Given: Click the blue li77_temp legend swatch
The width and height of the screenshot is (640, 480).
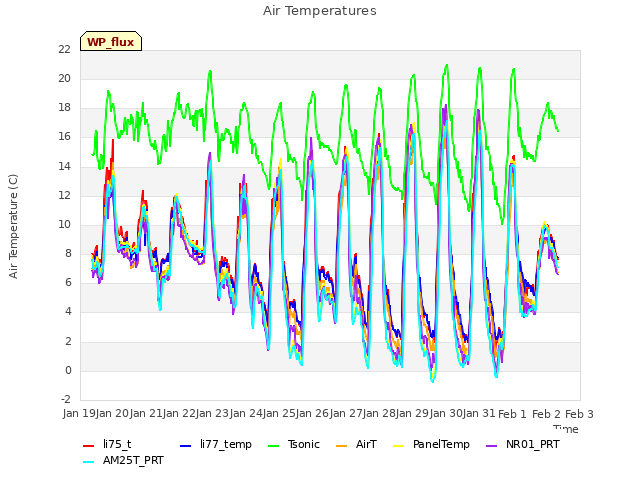Looking at the screenshot, I should click(x=186, y=446).
